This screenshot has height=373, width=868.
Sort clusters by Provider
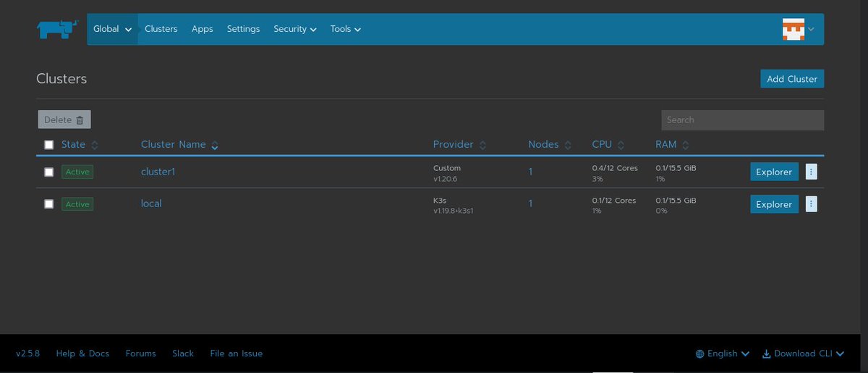(x=459, y=145)
